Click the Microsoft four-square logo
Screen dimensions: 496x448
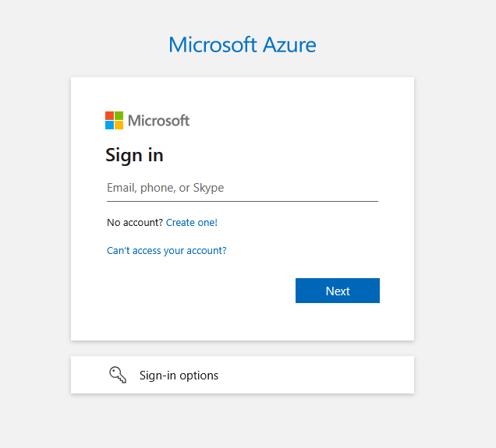click(x=114, y=120)
